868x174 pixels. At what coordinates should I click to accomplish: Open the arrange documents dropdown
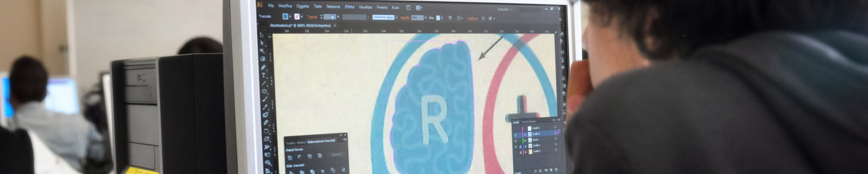tap(419, 7)
